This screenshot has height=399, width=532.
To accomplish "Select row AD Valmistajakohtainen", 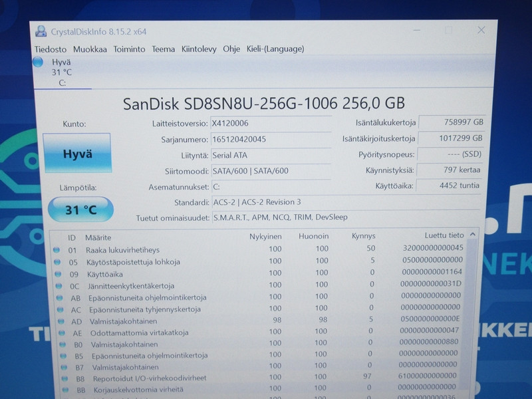I will click(259, 320).
